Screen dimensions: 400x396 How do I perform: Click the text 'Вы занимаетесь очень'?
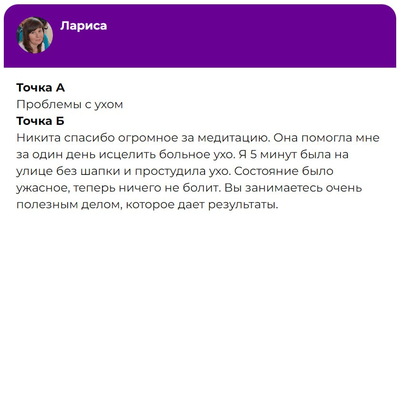tap(293, 188)
